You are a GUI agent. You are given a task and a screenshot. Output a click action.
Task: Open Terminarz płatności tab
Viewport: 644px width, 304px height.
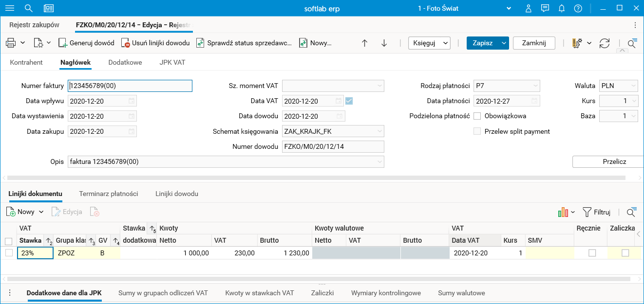pos(109,194)
